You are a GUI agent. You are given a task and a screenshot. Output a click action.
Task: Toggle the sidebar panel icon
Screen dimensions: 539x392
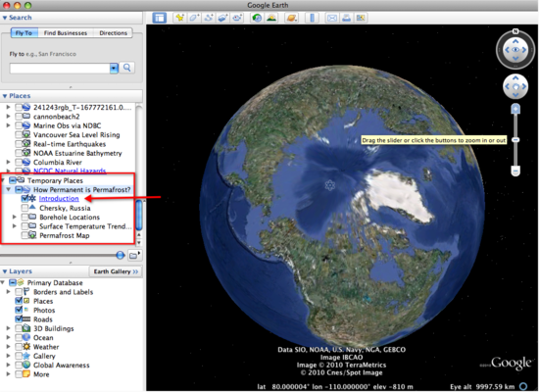coord(160,18)
